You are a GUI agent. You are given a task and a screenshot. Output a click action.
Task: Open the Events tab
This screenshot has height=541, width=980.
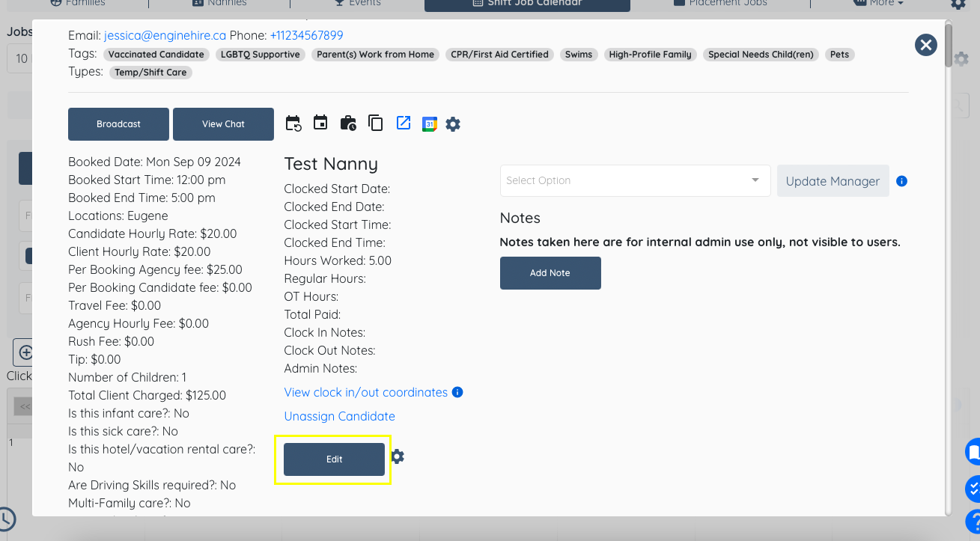click(358, 3)
